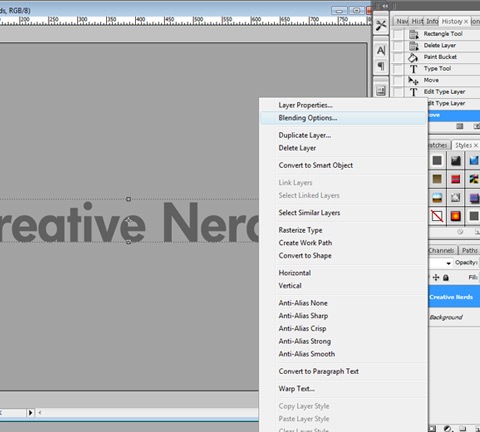Apply the red style swatch
480x432 pixels.
coord(455,179)
